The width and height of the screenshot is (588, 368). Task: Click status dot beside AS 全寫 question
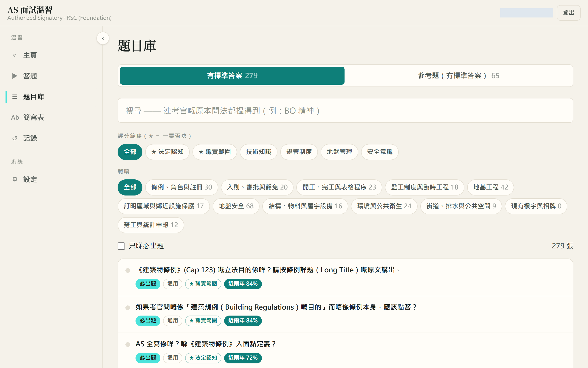point(127,344)
